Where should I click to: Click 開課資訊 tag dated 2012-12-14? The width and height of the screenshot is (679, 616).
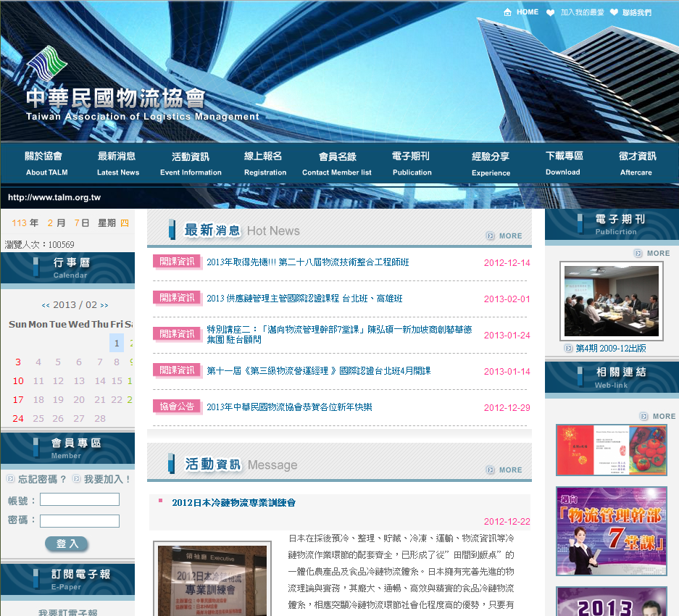point(177,262)
